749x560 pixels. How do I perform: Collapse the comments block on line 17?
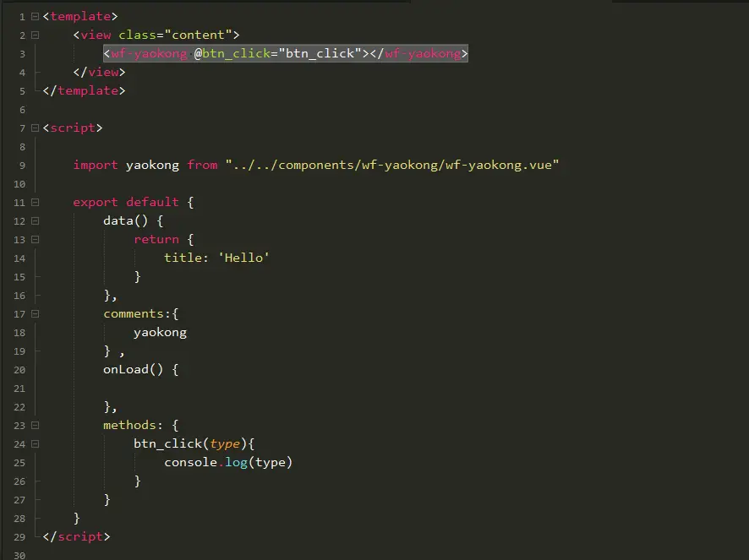click(x=35, y=314)
